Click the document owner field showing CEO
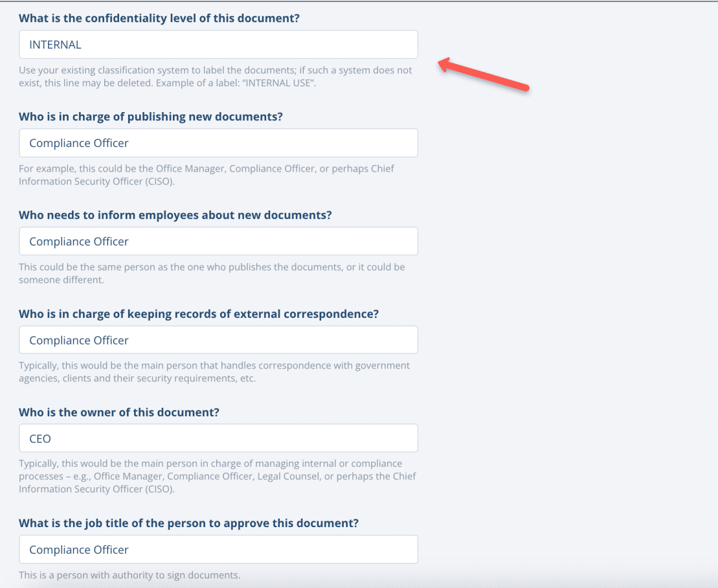The width and height of the screenshot is (718, 588). (x=218, y=438)
